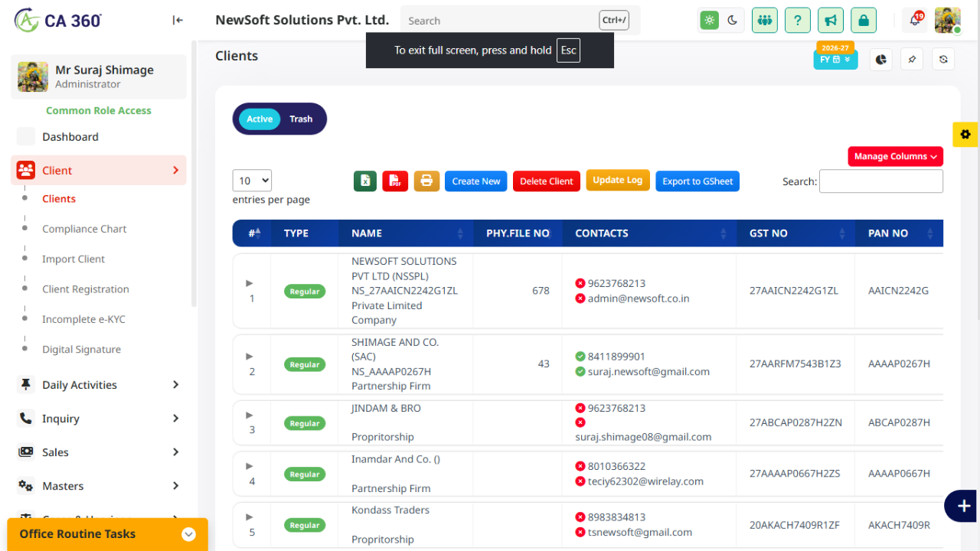Open the Update Log button
This screenshot has width=980, height=551.
pyautogui.click(x=618, y=180)
